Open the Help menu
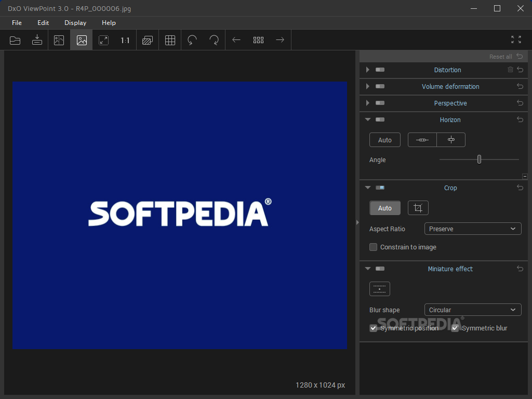 109,23
